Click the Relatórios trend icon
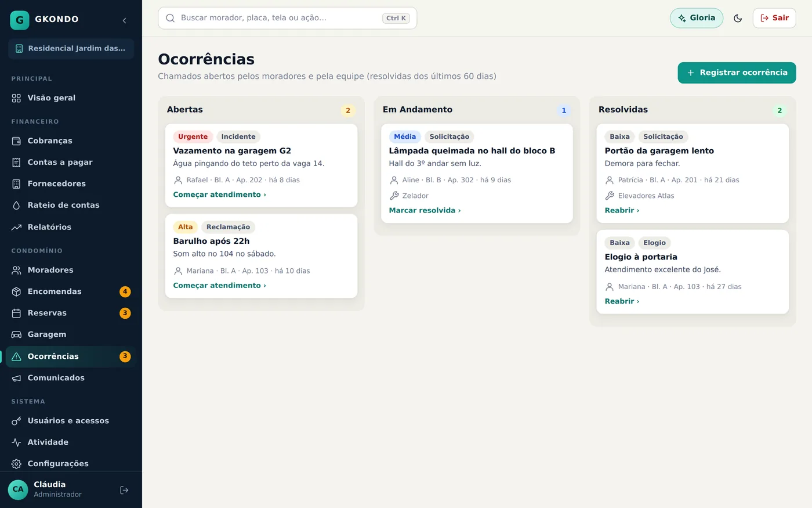This screenshot has width=812, height=508. [16, 227]
